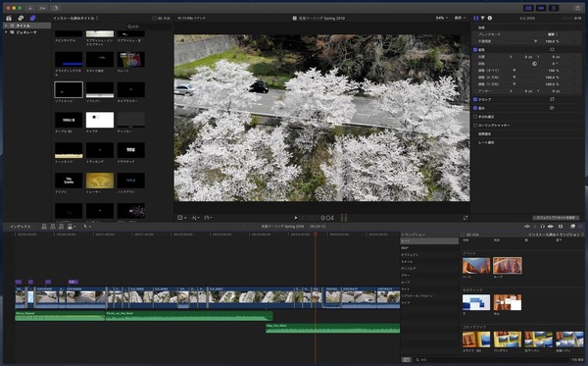Toggle video skimming in timeline toolbar

tap(527, 227)
